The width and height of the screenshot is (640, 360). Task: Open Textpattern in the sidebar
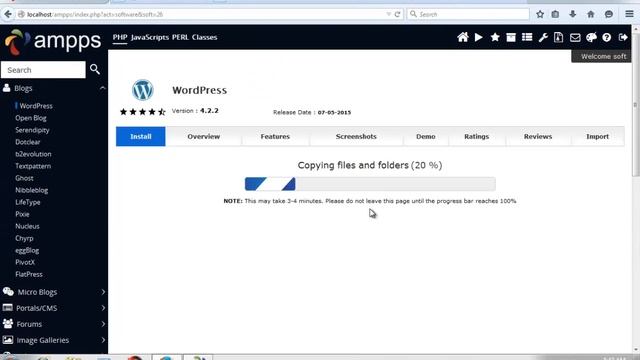pos(33,166)
